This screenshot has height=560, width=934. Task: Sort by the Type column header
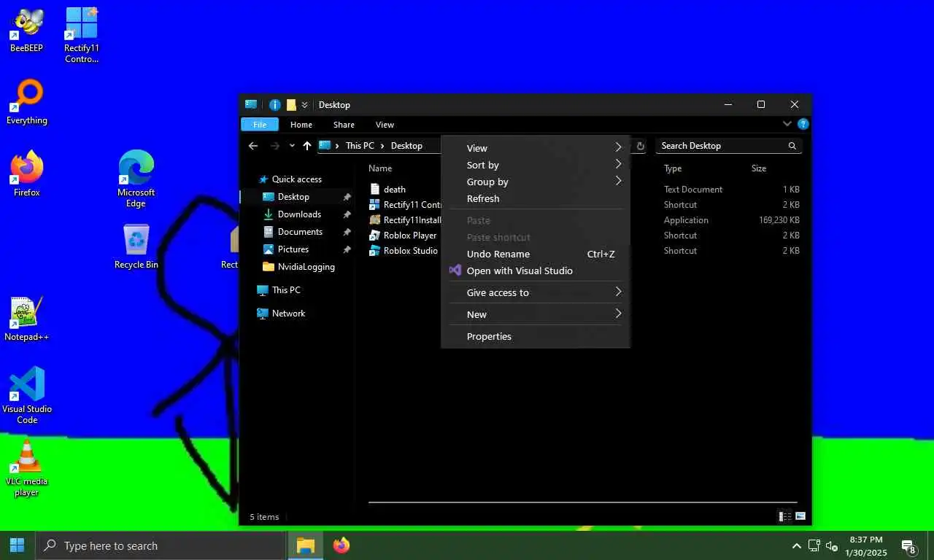[673, 168]
